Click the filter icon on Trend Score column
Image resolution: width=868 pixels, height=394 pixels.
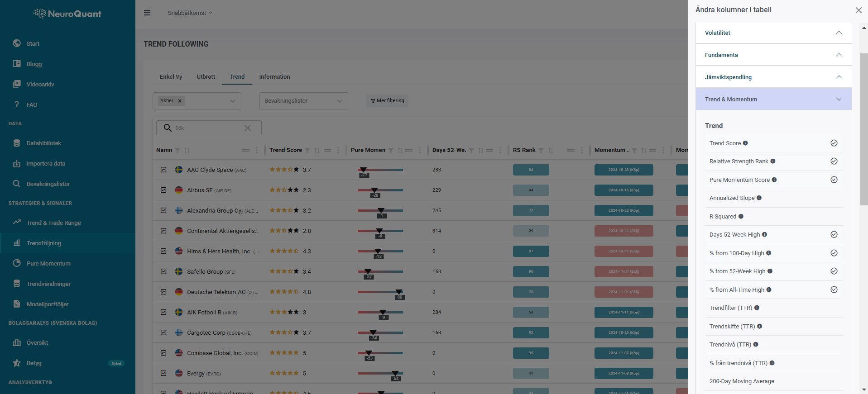[x=307, y=151]
